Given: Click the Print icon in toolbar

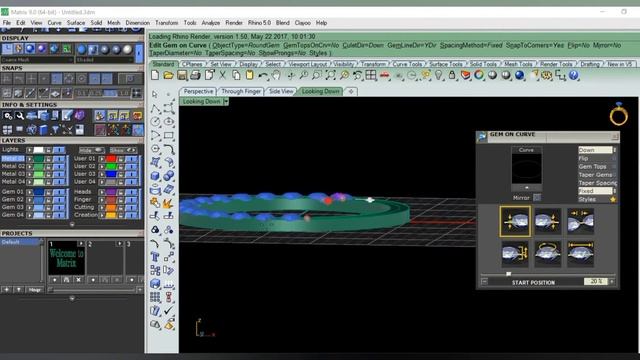Looking at the screenshot, I should click(196, 75).
